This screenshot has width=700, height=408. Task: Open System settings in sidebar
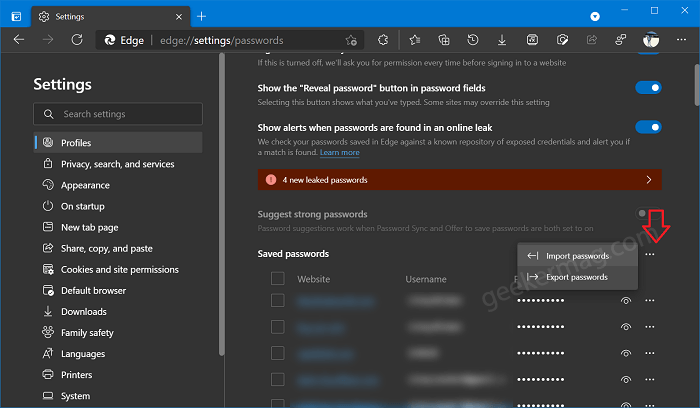(118, 396)
